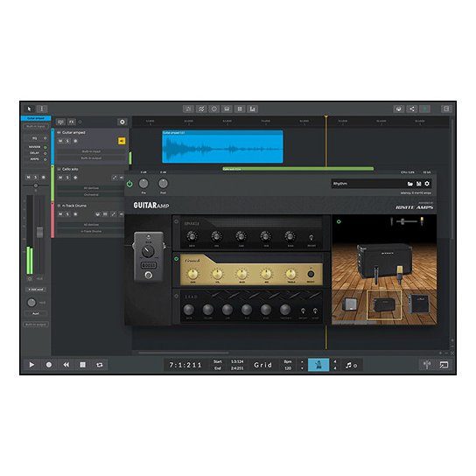The width and height of the screenshot is (476, 476).
Task: Open the Grid snap selector
Action: [262, 365]
